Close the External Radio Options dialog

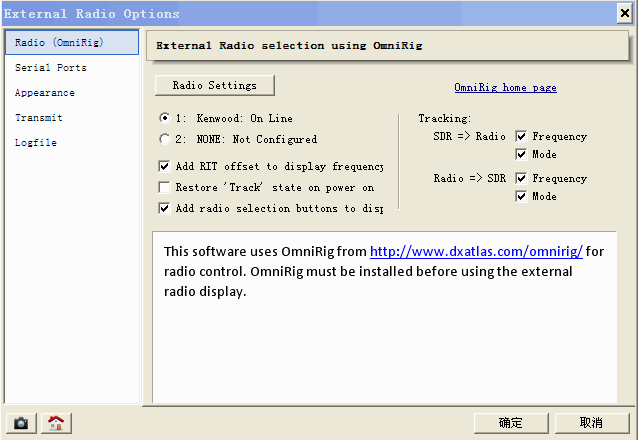[x=625, y=13]
